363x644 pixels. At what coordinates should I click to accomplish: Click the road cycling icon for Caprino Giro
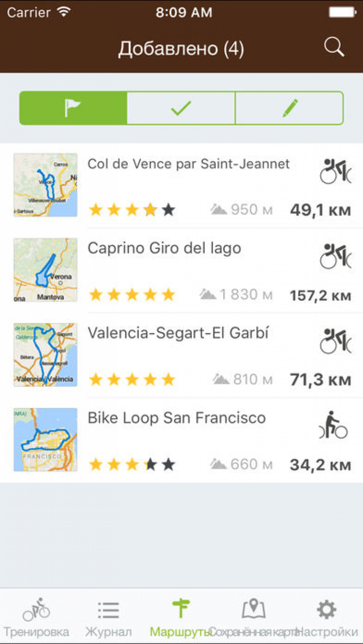(x=335, y=256)
